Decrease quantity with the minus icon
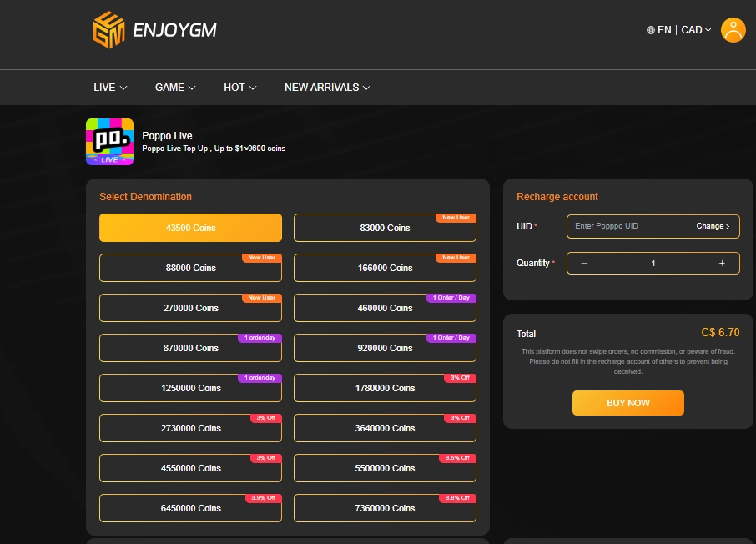Viewport: 756px width, 544px height. pos(584,263)
